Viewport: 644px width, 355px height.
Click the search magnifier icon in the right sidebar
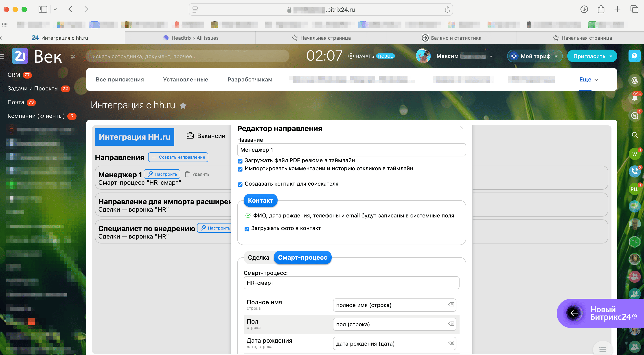pyautogui.click(x=635, y=135)
